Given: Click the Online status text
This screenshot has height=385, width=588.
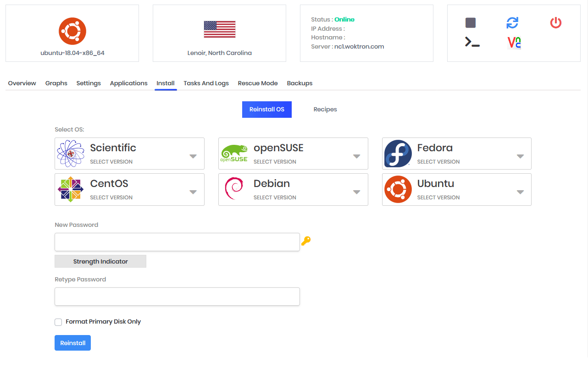Looking at the screenshot, I should tap(344, 20).
